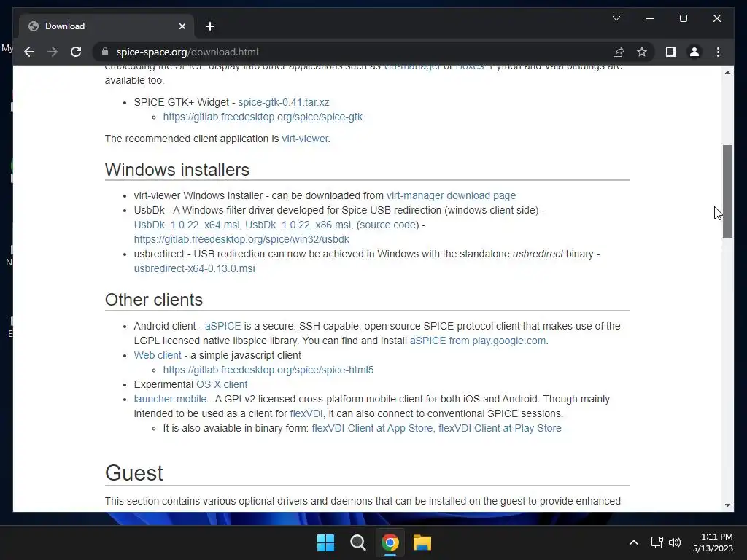The height and width of the screenshot is (560, 747).
Task: Open the aSPICE link
Action: pos(223,326)
